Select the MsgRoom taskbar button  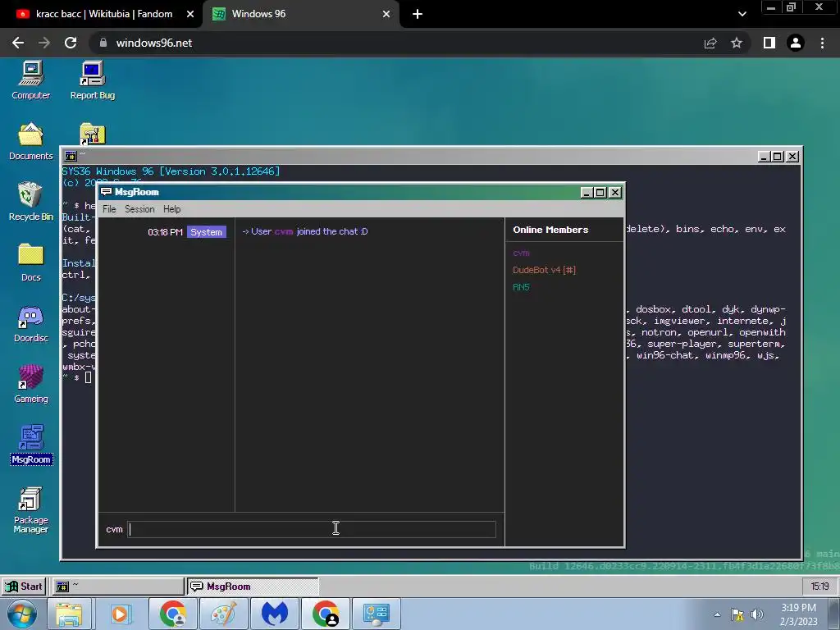(252, 586)
